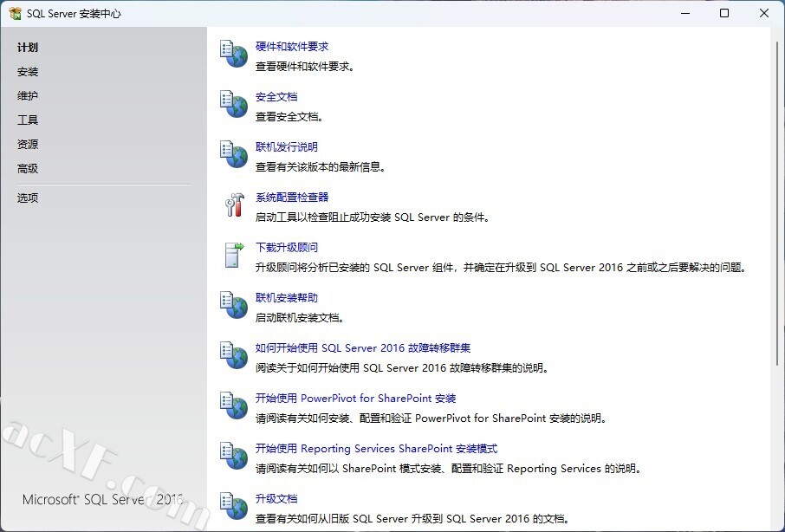Switch to the 资源 sidebar tab
The height and width of the screenshot is (532, 785).
28,144
